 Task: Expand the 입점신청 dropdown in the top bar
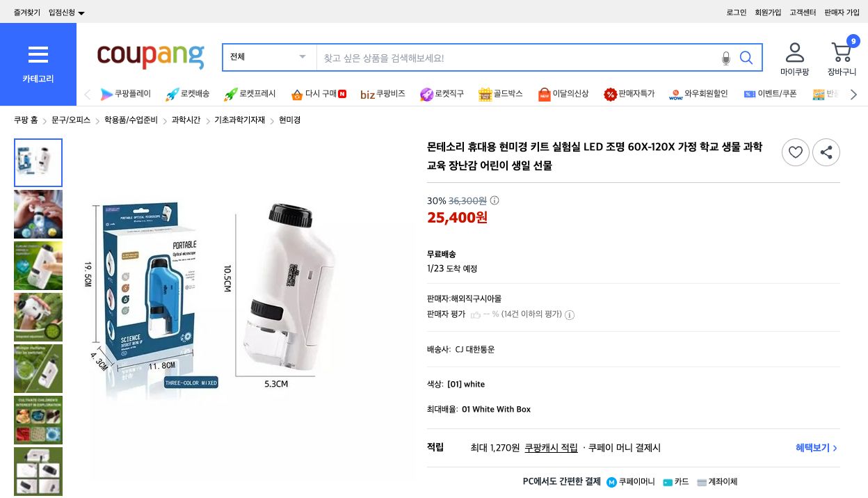click(63, 12)
